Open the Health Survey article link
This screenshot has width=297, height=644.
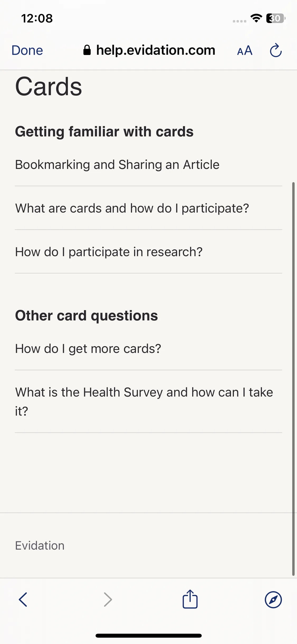(144, 401)
